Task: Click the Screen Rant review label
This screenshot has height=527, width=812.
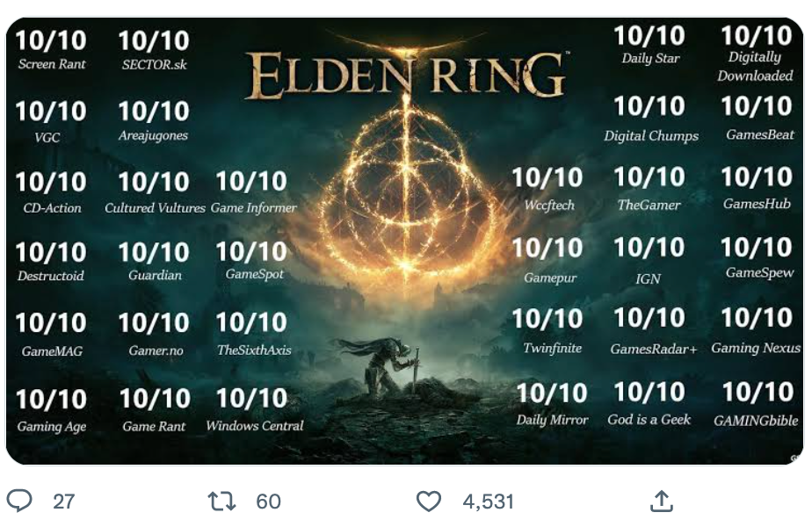Action: click(x=51, y=64)
